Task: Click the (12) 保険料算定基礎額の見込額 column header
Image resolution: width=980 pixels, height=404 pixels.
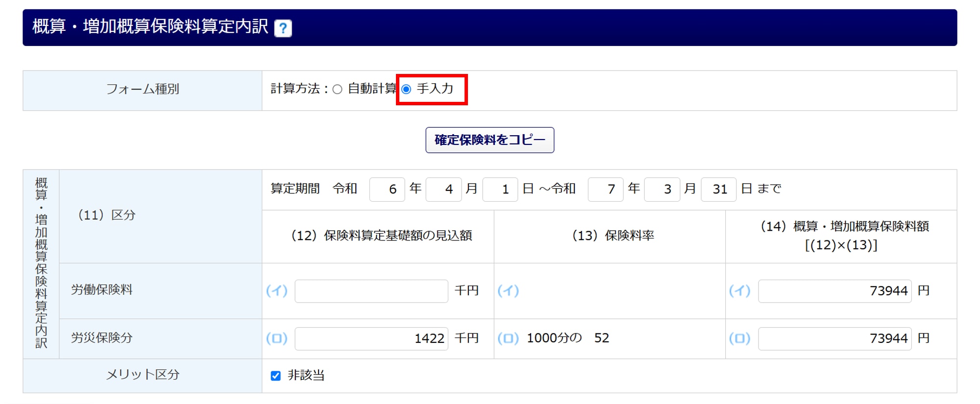Action: [382, 236]
